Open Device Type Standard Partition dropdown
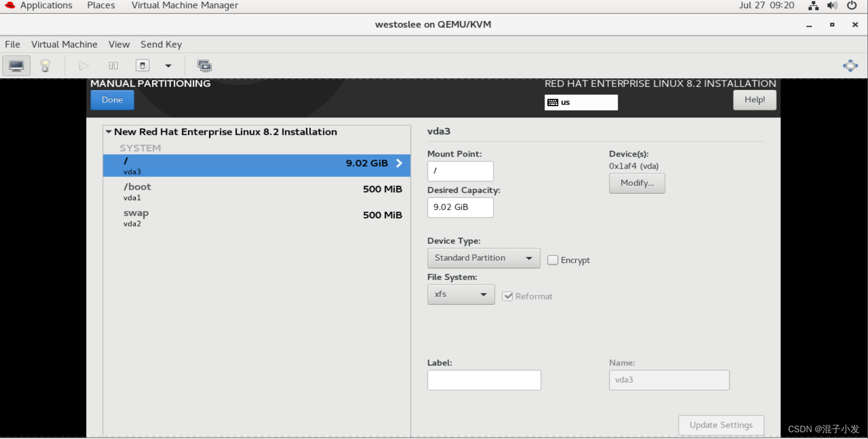Screen dimensions: 868x439 [484, 258]
